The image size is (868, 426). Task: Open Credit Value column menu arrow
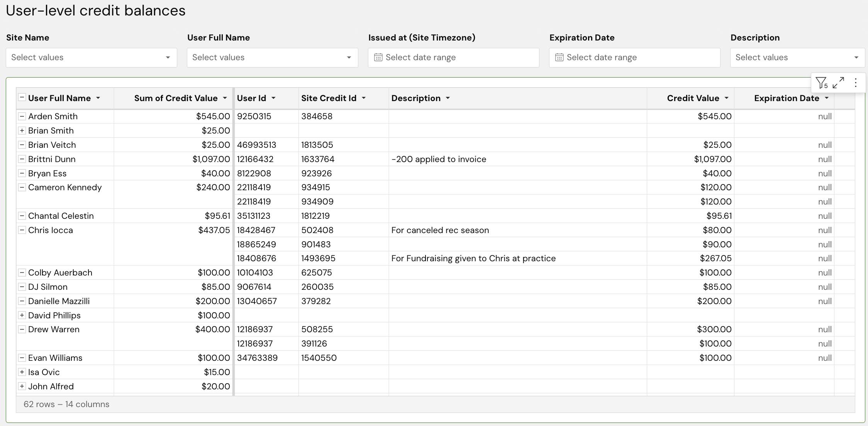click(x=726, y=98)
